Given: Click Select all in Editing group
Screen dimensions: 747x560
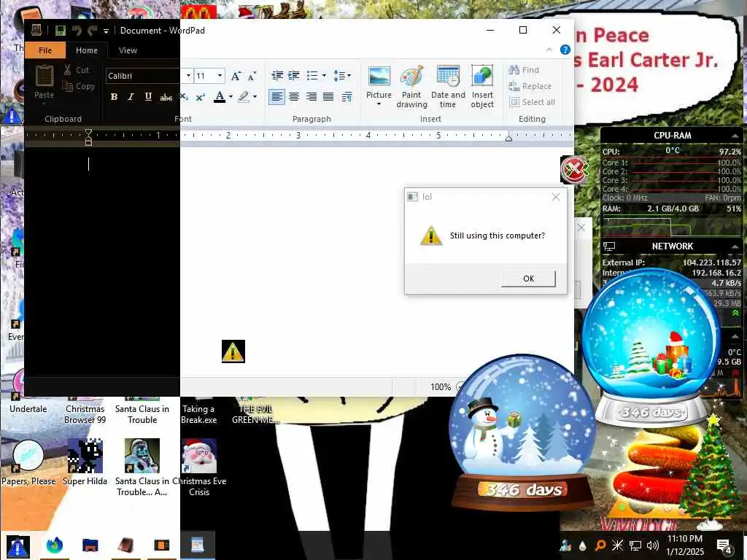Looking at the screenshot, I should pos(532,102).
